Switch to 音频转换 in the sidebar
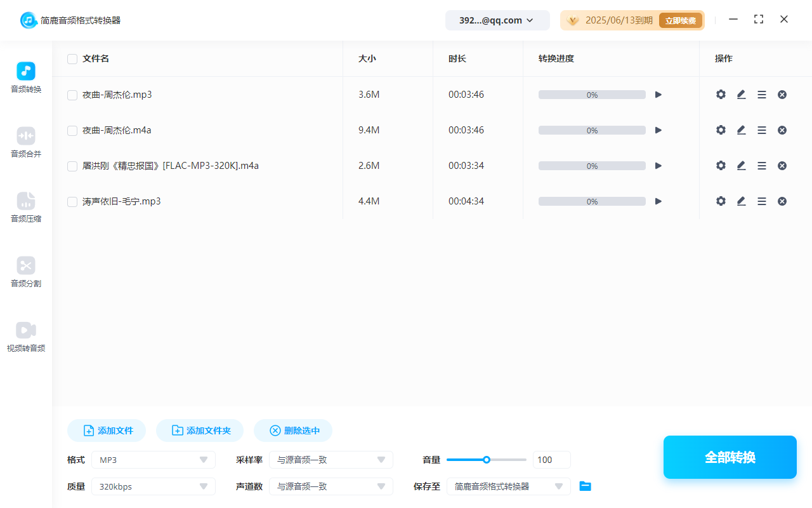Viewport: 812px width, 508px height. click(26, 78)
